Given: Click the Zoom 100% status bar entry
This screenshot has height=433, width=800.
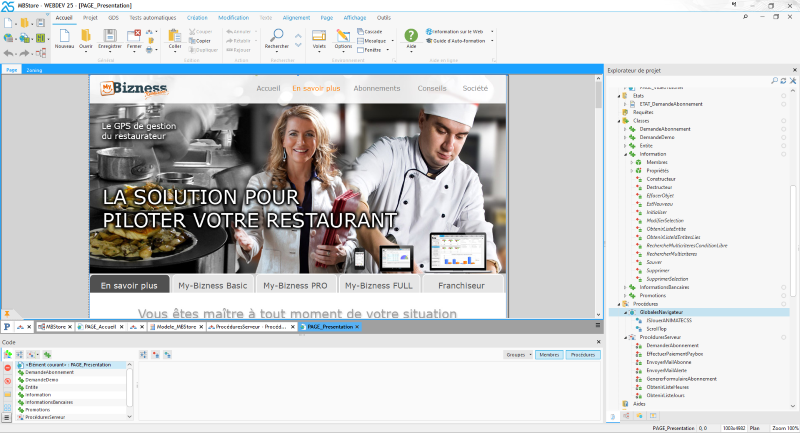Looking at the screenshot, I should [785, 428].
